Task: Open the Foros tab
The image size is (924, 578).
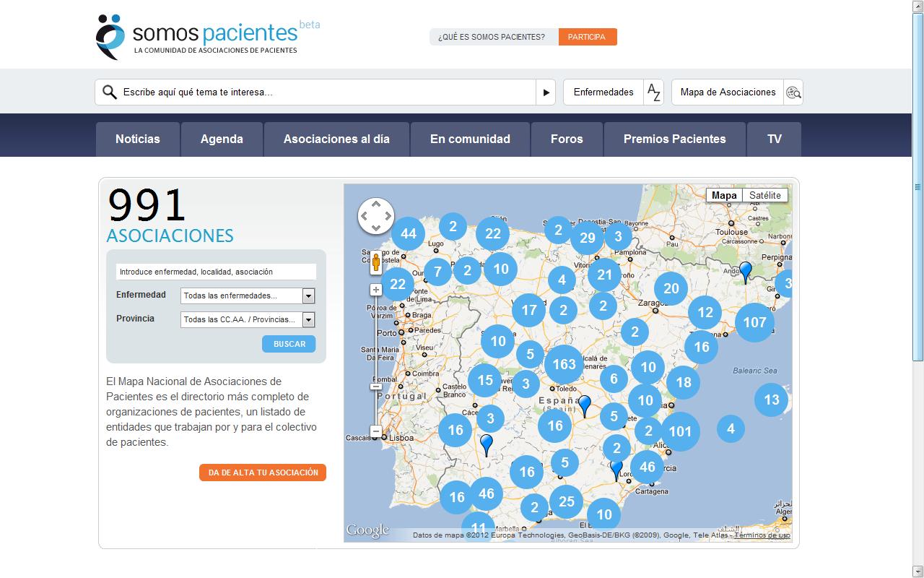Action: 567,139
